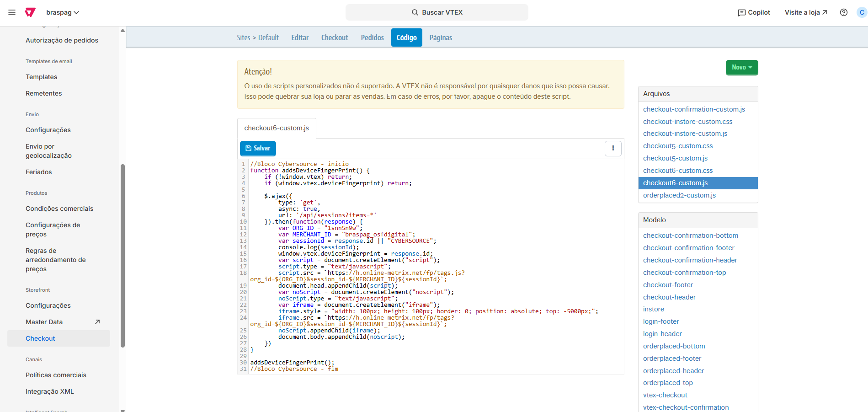Open Regras de arredondamento de preços
Screen dimensions: 868x412
55,260
